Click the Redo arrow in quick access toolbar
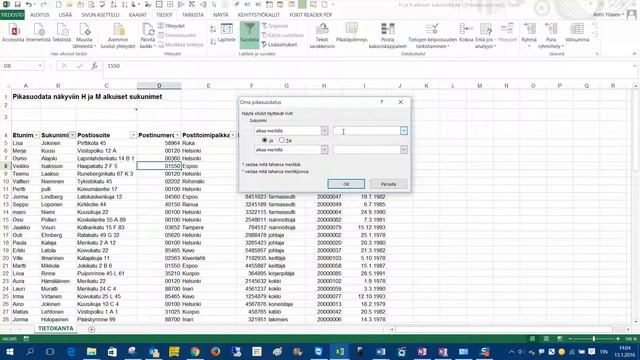 [43, 4]
